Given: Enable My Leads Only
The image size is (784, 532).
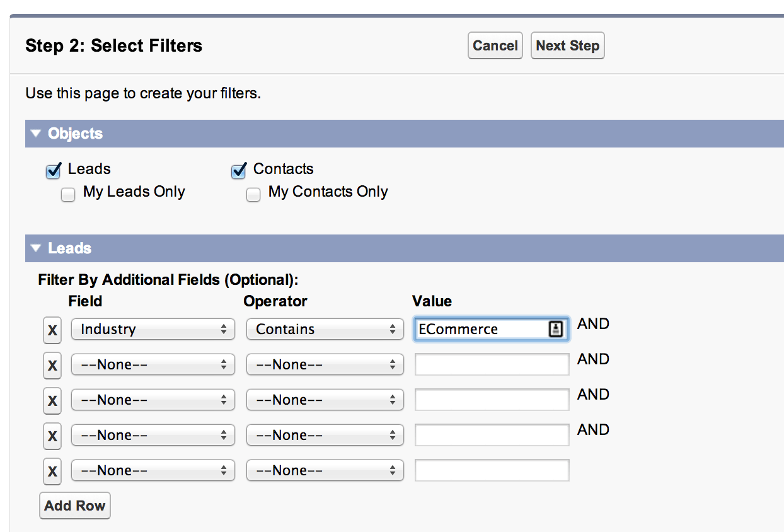Looking at the screenshot, I should click(67, 194).
